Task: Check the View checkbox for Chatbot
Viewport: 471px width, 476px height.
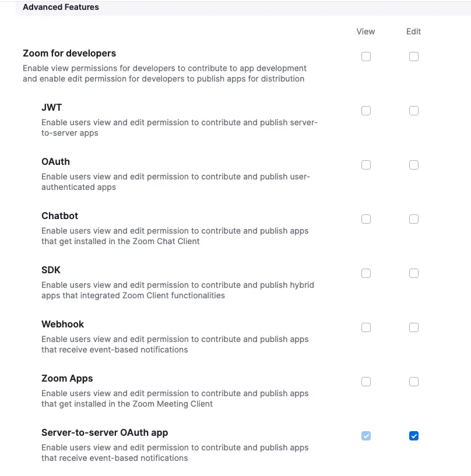Action: point(366,219)
